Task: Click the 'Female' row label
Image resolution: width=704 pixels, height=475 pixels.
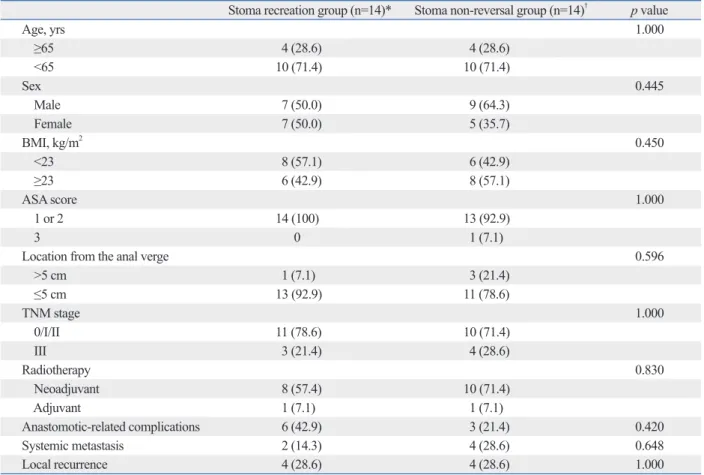Action: pos(53,124)
